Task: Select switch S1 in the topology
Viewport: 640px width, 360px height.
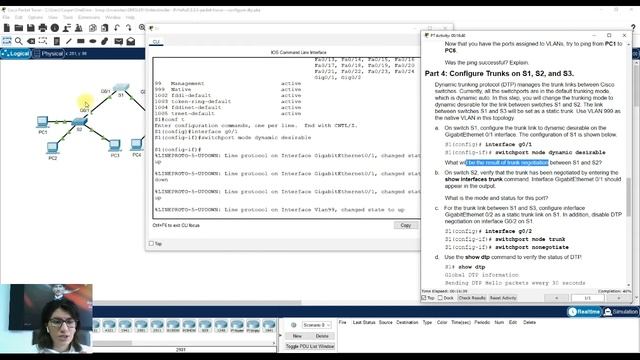Action: tap(121, 88)
